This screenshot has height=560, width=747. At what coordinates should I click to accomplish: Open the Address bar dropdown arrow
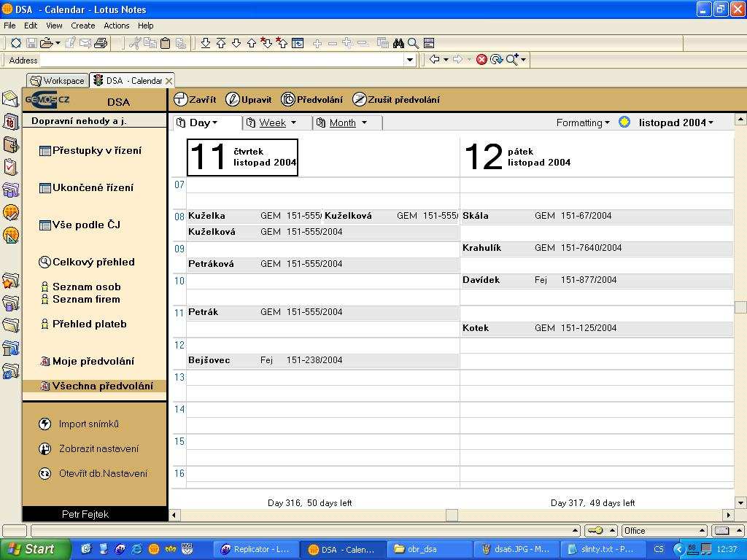point(410,60)
